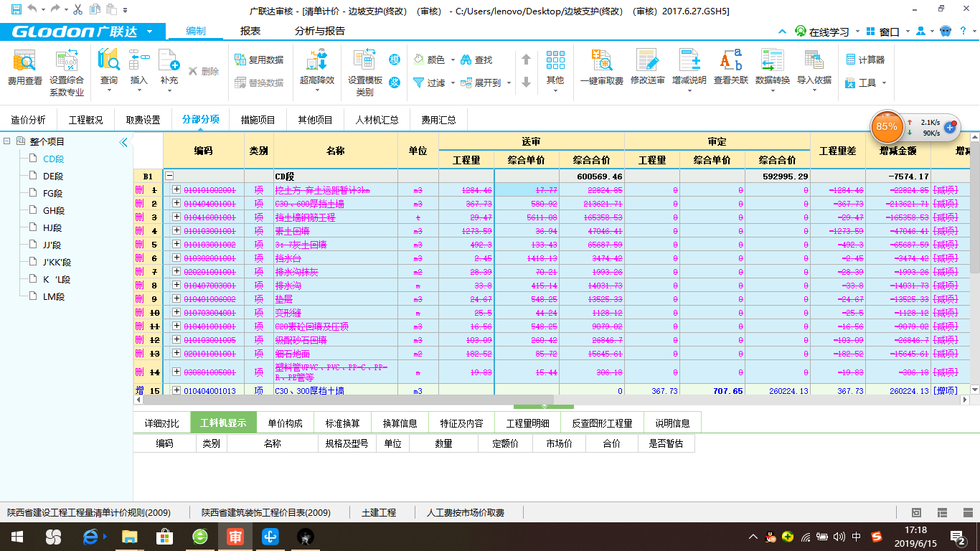The image size is (980, 551).
Task: Click 一键审取费 icon
Action: (x=602, y=69)
